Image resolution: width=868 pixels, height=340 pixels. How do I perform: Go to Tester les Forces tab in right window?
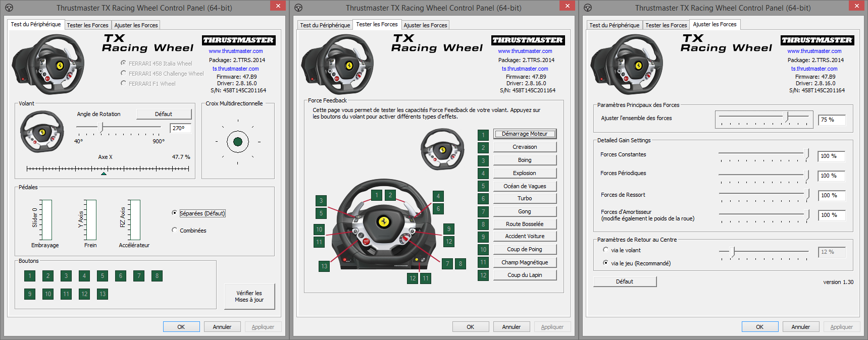click(666, 25)
